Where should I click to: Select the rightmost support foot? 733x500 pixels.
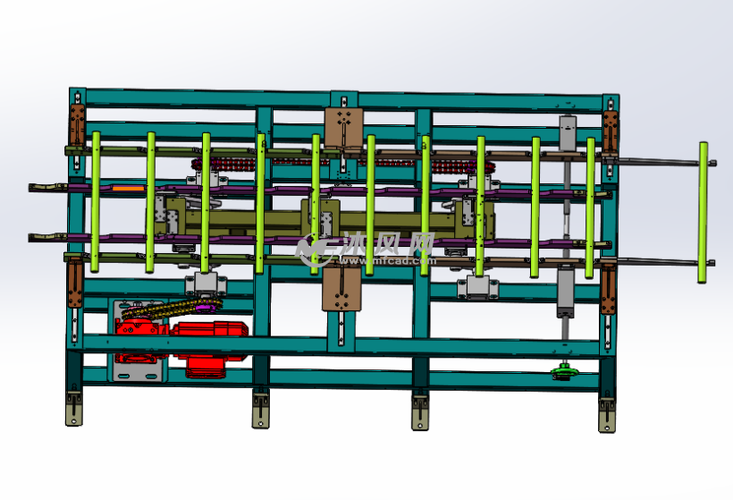click(607, 414)
